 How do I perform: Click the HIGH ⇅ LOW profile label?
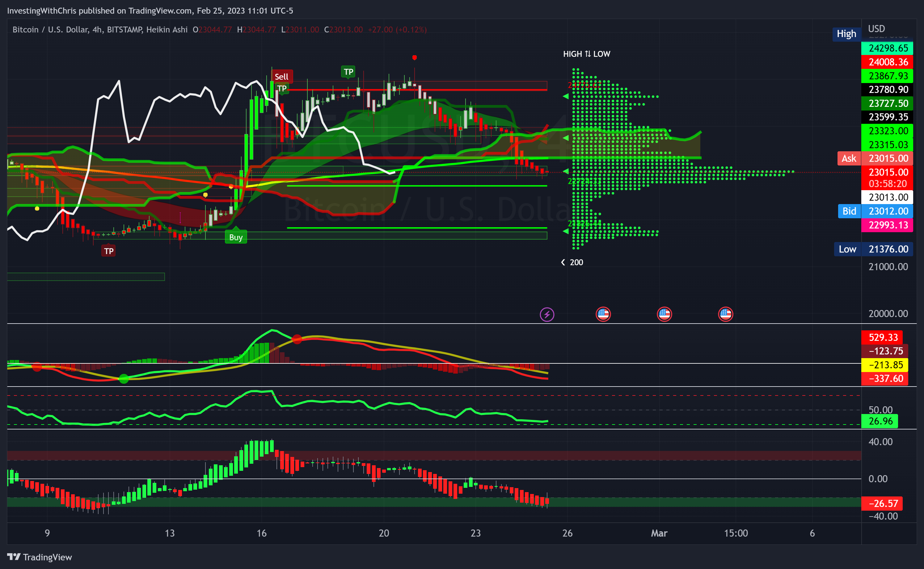click(586, 54)
